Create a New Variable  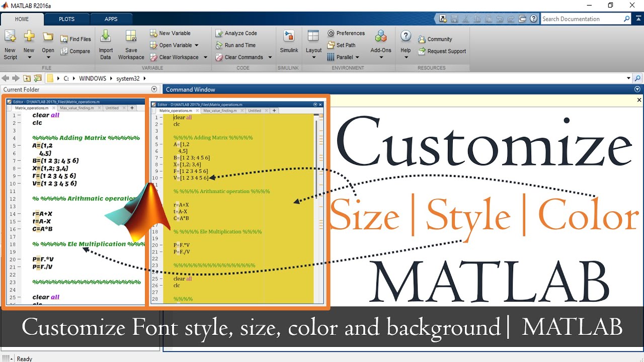point(171,33)
